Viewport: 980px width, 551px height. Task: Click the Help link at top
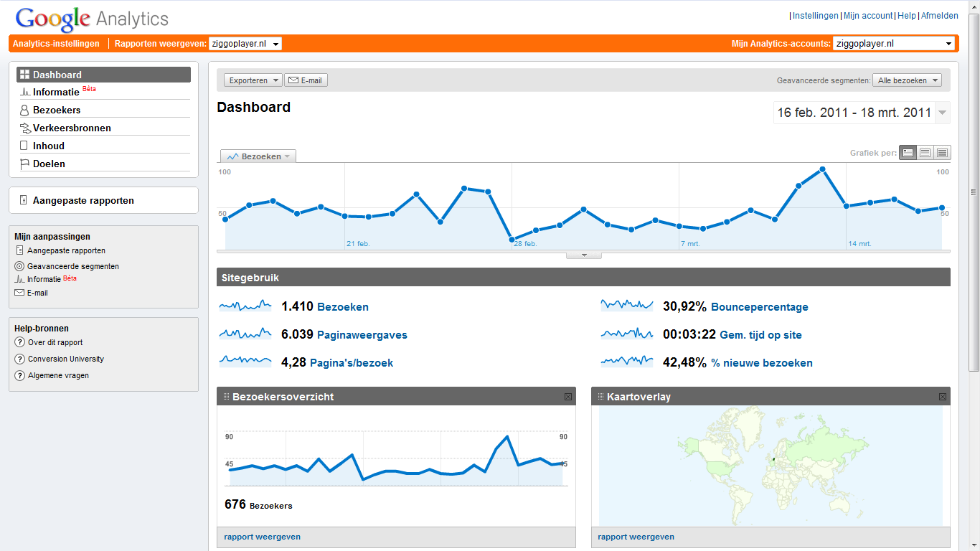click(907, 16)
